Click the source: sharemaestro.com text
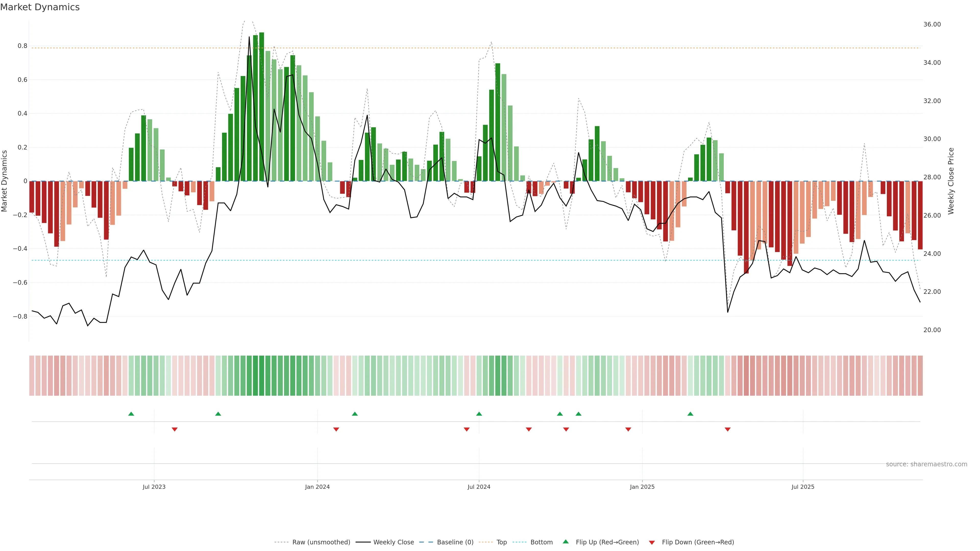 [926, 464]
